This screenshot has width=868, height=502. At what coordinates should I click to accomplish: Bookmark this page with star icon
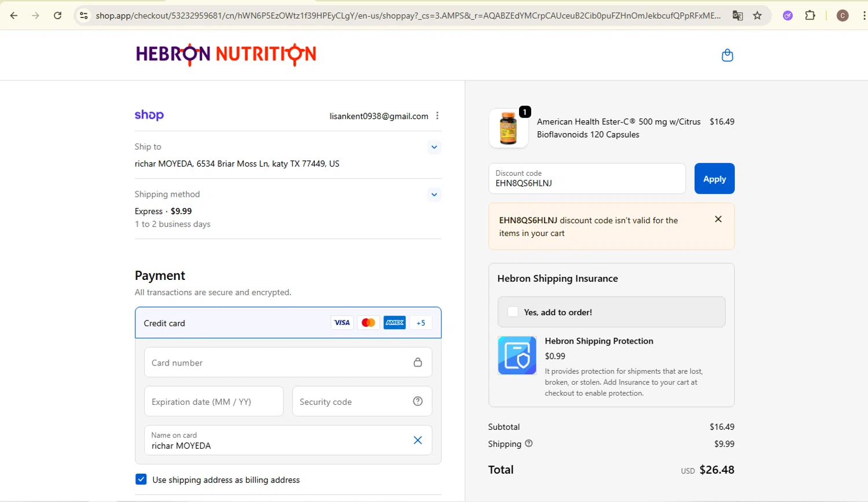(757, 16)
